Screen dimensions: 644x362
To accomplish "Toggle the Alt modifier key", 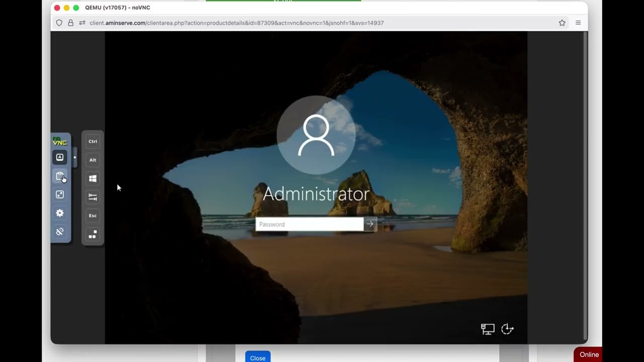I will tap(93, 160).
